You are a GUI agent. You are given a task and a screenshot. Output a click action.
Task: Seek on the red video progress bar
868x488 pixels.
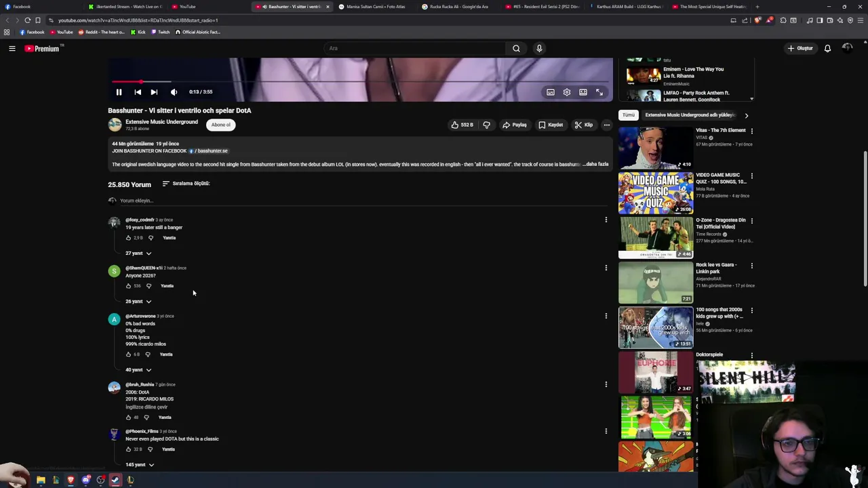tap(361, 81)
